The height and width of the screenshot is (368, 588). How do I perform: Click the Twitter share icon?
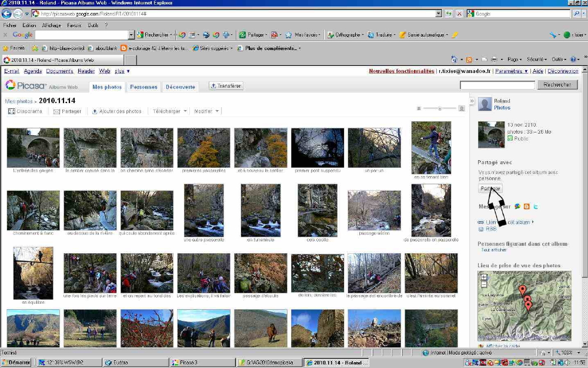[536, 206]
